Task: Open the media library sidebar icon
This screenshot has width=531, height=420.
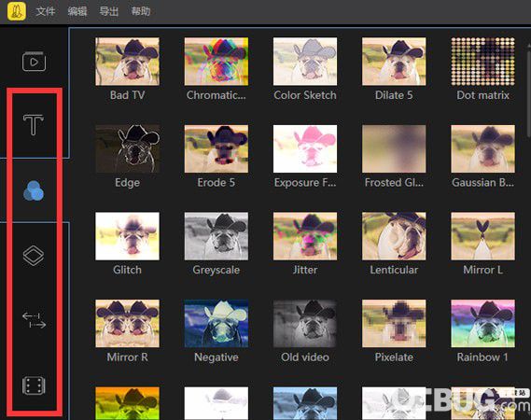Action: click(x=34, y=62)
